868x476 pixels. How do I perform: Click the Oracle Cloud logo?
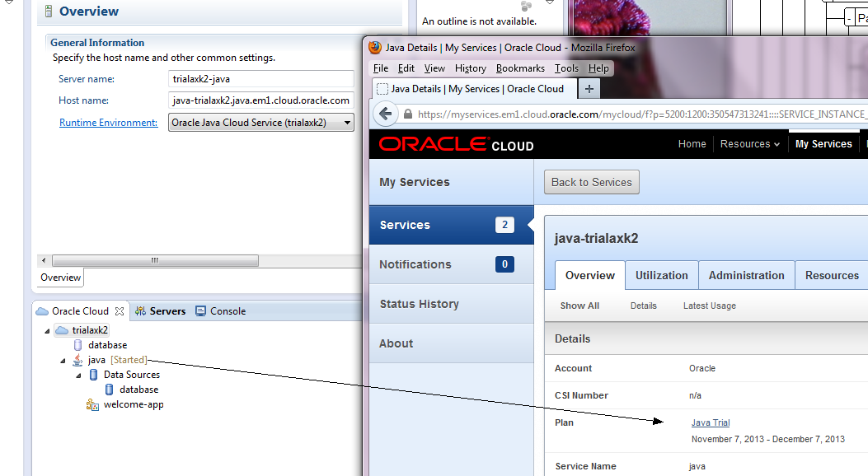click(x=456, y=144)
